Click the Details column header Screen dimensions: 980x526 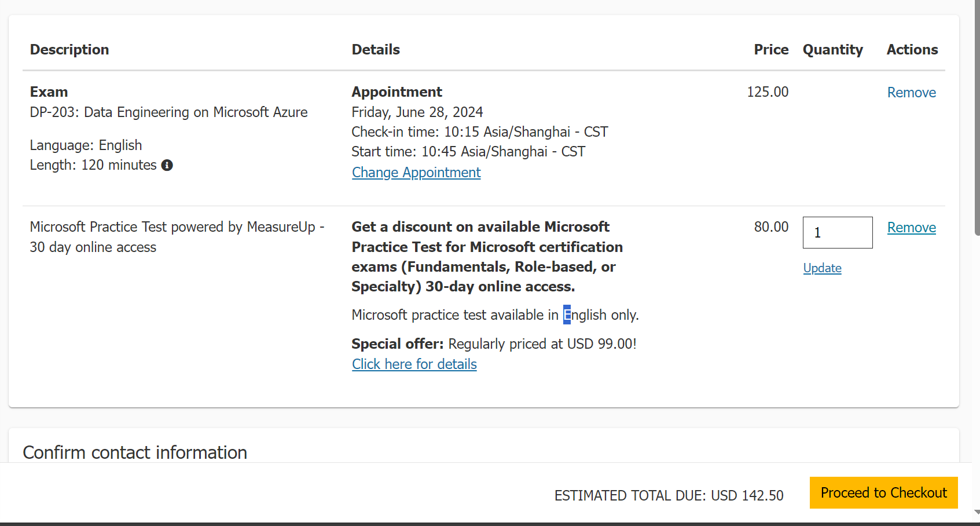tap(376, 50)
